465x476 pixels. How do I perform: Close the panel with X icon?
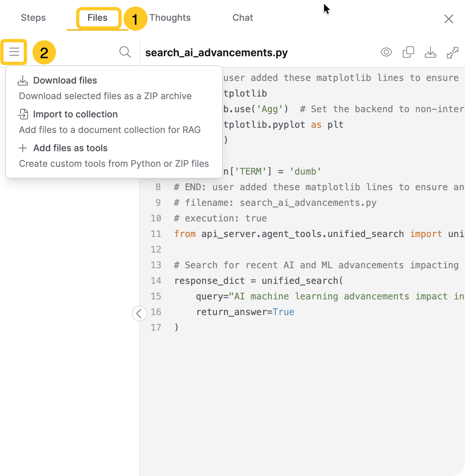[448, 19]
